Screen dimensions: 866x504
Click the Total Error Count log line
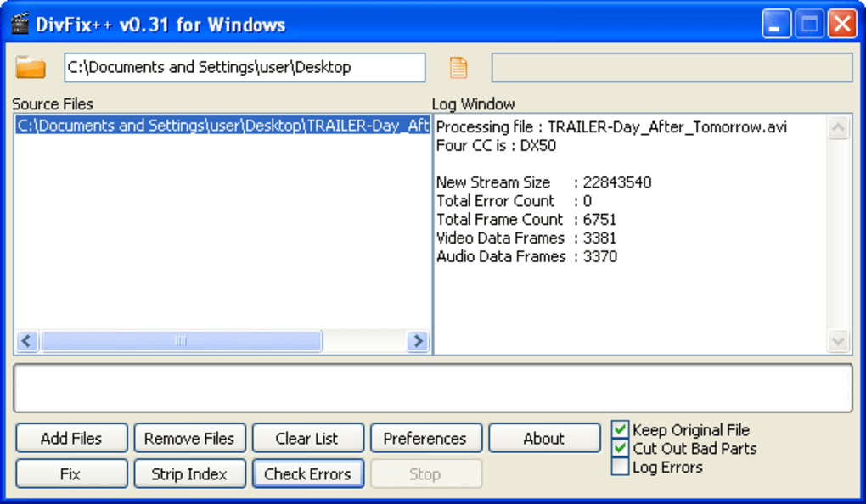[x=514, y=201]
